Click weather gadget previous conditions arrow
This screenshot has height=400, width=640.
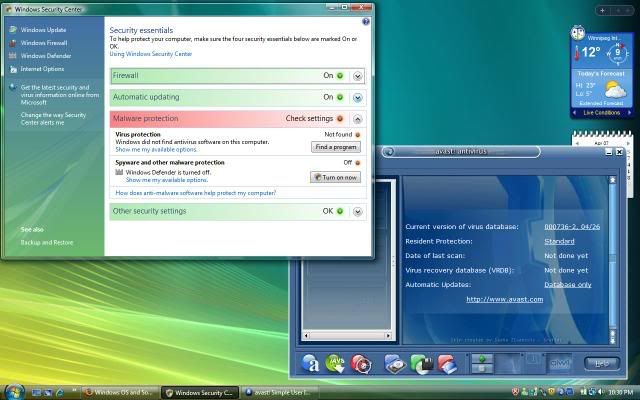coord(575,113)
